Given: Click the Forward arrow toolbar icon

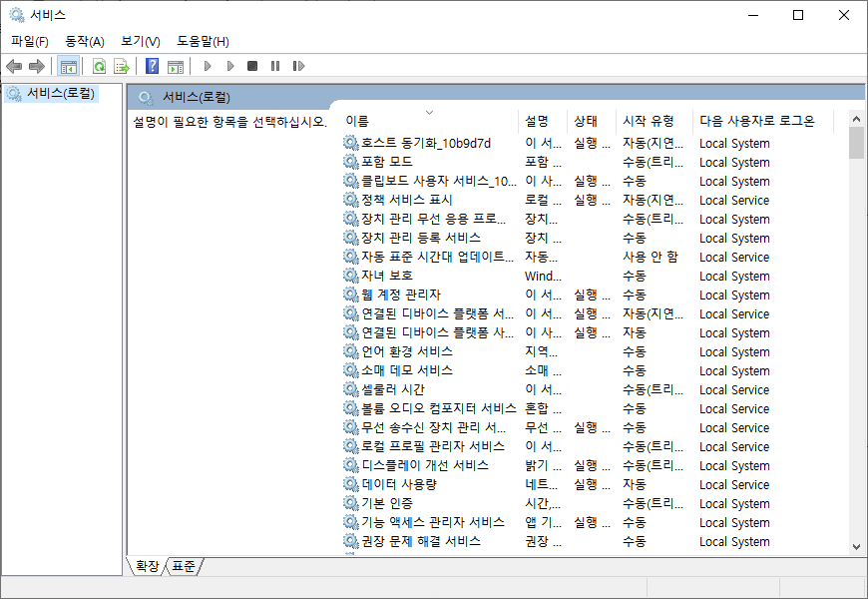Looking at the screenshot, I should coord(37,67).
